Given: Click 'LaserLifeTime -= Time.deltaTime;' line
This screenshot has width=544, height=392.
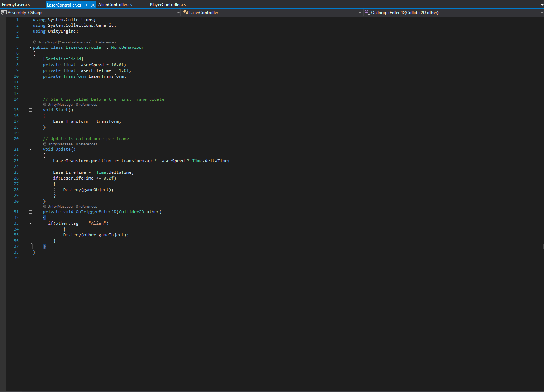Looking at the screenshot, I should (94, 172).
